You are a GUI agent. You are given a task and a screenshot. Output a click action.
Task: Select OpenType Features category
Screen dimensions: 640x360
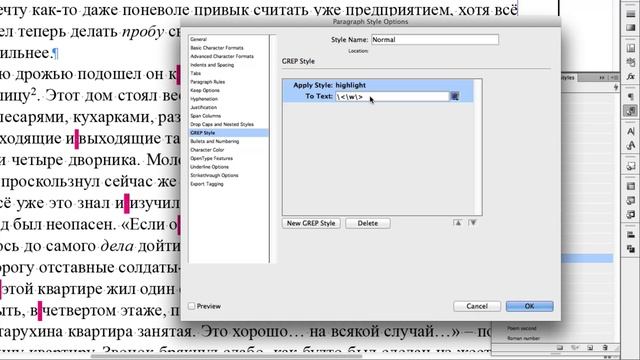pyautogui.click(x=211, y=158)
